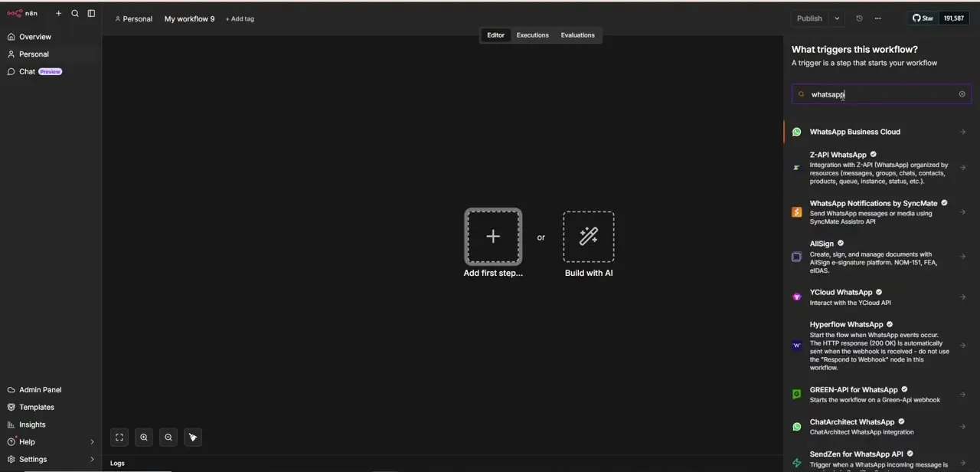980x472 pixels.
Task: Click the tidy-up workflow icon
Action: point(193,438)
